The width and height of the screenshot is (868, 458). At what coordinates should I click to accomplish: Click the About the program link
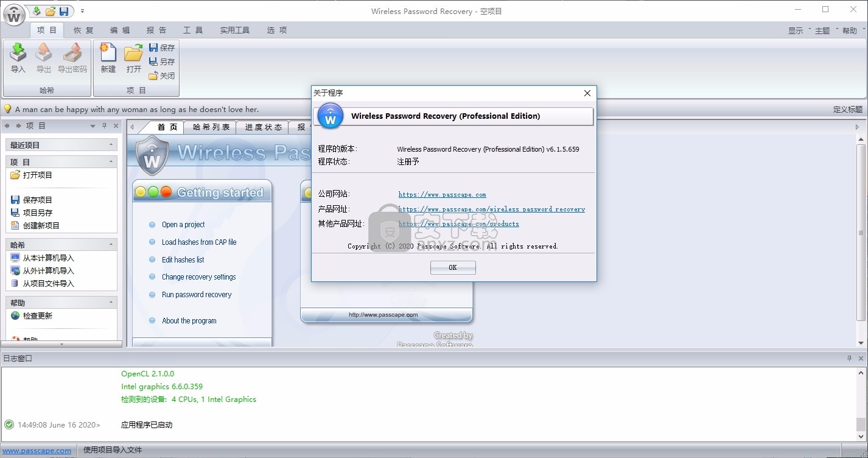click(189, 320)
